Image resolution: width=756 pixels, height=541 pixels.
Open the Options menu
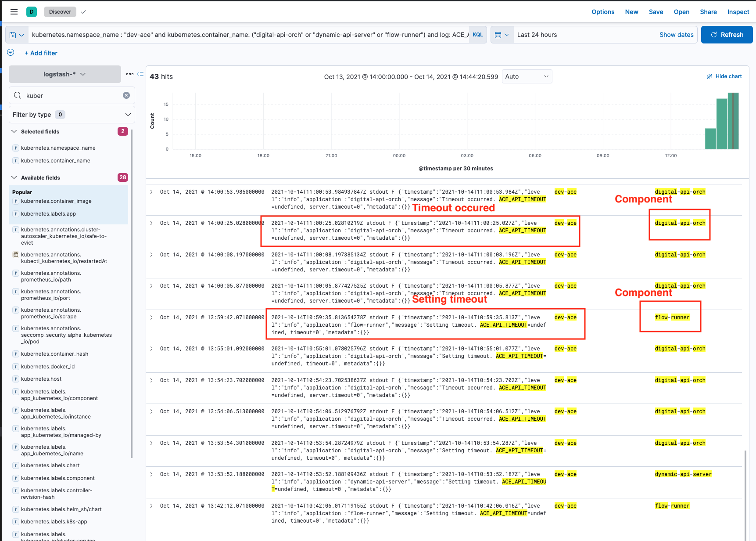click(x=602, y=12)
